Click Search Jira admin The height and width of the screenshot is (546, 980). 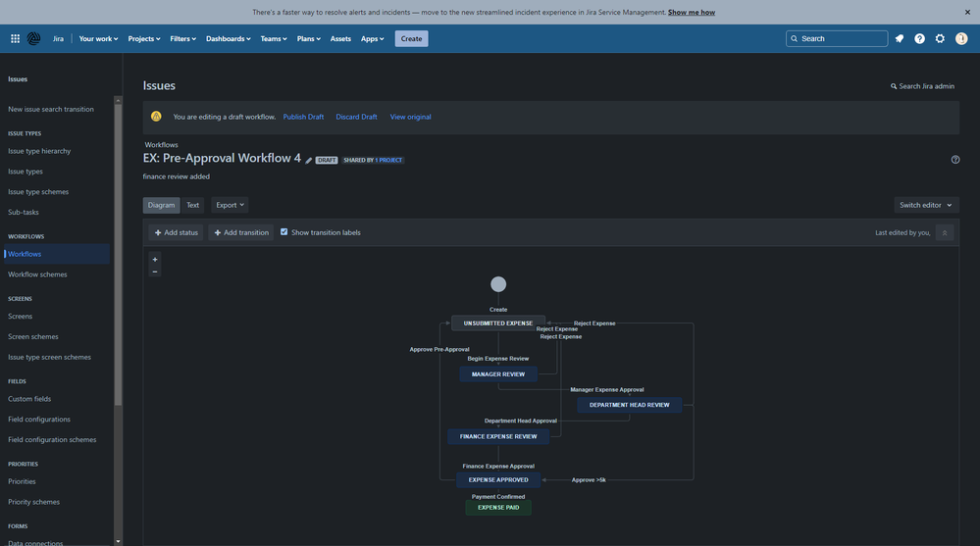(x=922, y=86)
